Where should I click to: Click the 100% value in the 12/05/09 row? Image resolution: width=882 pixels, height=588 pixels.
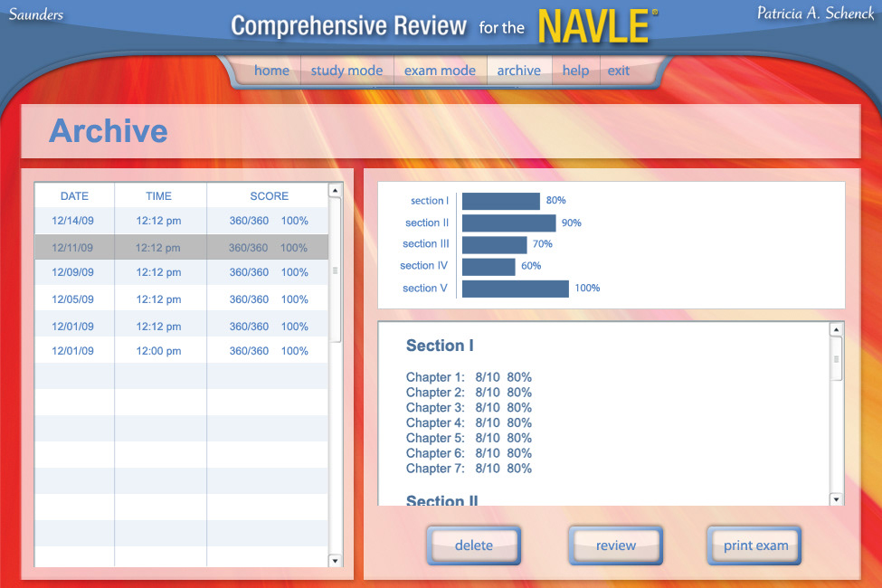pyautogui.click(x=294, y=299)
